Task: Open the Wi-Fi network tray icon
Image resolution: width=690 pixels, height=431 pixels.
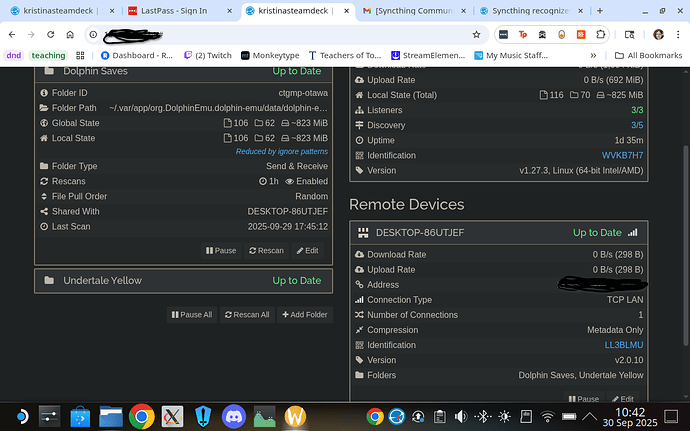Action: [547, 416]
